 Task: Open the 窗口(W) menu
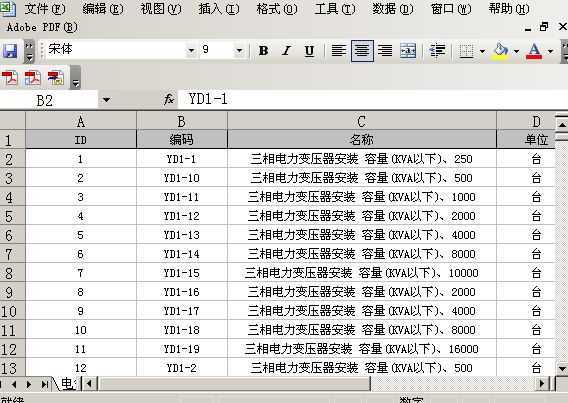(x=451, y=9)
